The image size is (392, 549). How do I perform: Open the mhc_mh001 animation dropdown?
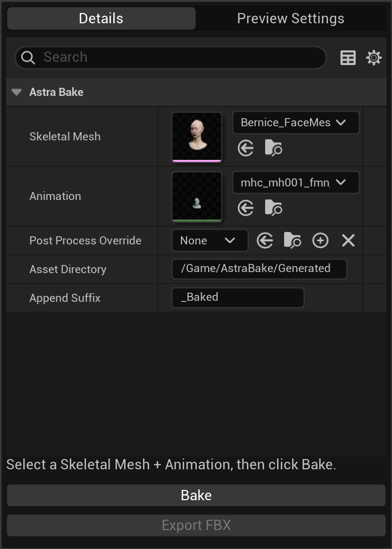tap(295, 183)
